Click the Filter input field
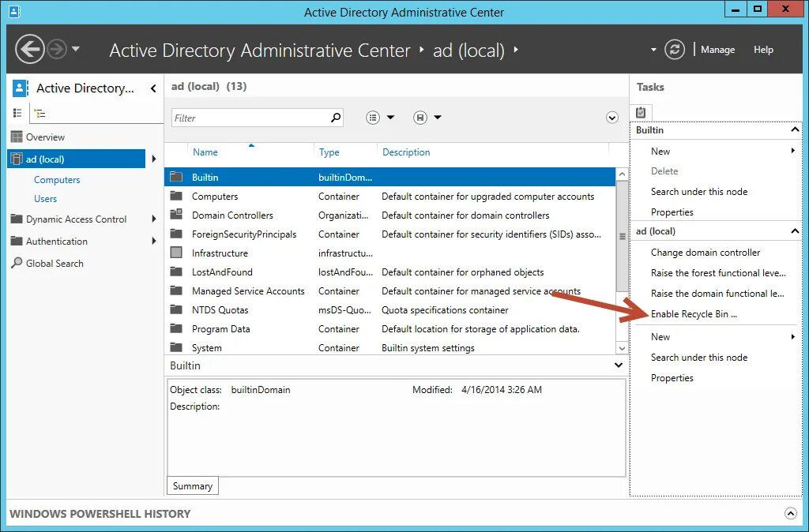809x532 pixels. tap(250, 118)
